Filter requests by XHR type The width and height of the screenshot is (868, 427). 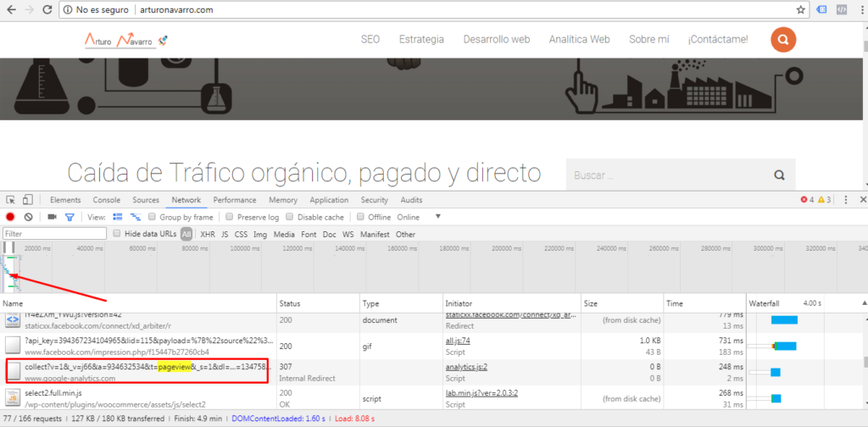tap(208, 234)
